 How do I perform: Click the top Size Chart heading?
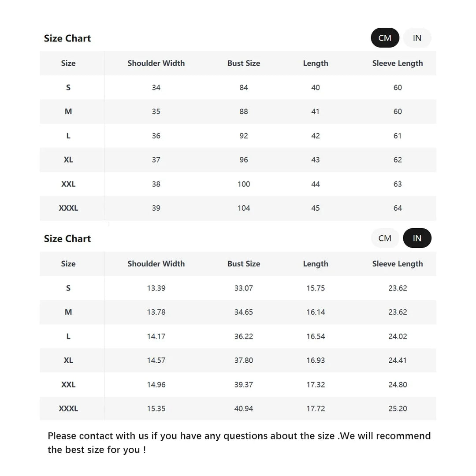(x=67, y=38)
